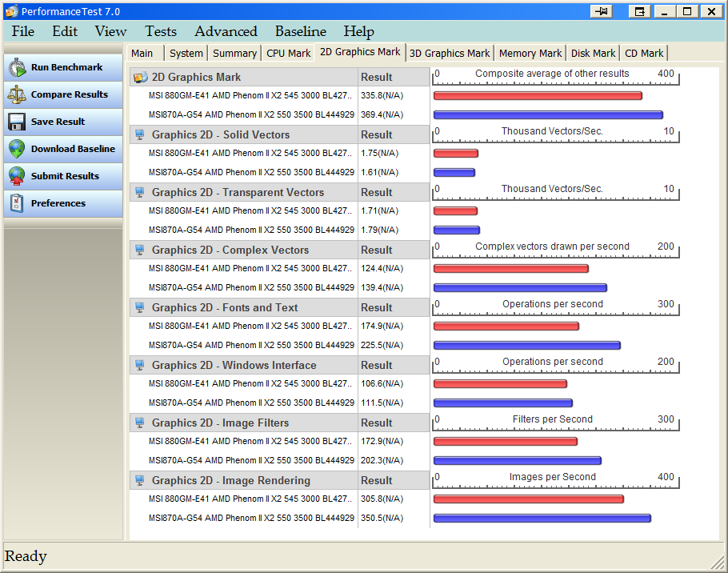
Task: Open the Baseline menu
Action: 300,31
